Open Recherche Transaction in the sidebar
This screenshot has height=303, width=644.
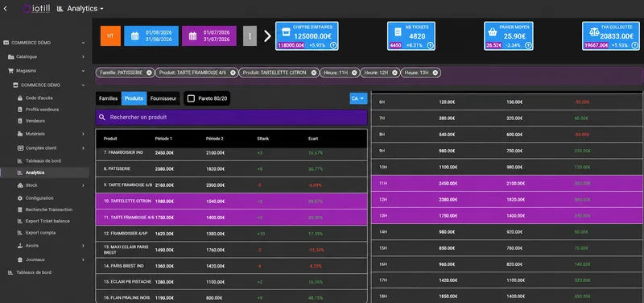click(x=49, y=210)
